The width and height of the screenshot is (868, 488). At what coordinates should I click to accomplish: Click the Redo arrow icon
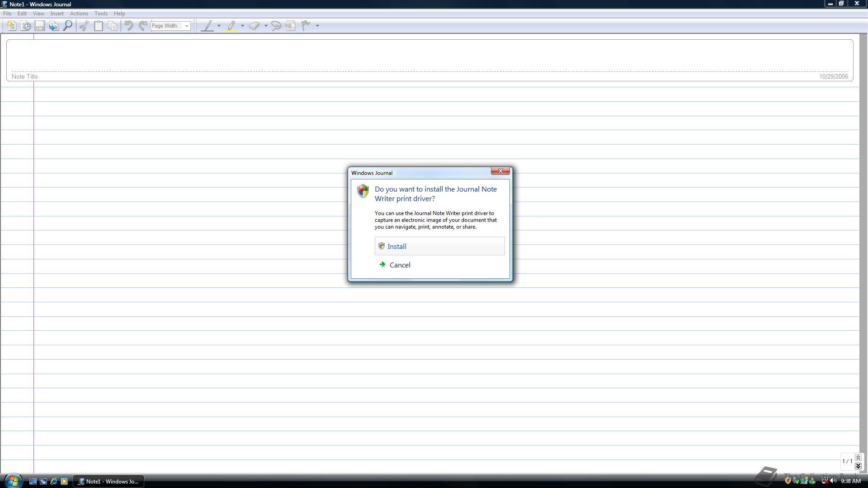point(143,26)
